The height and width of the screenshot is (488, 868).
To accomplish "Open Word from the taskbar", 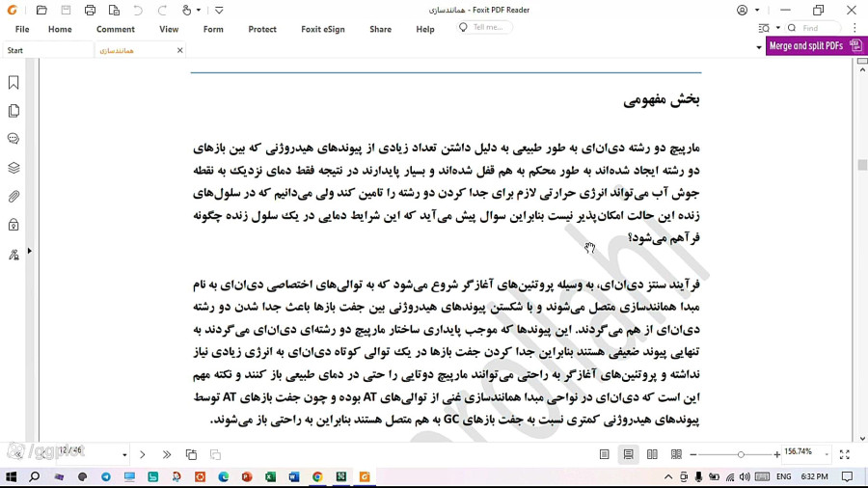I will point(294,476).
